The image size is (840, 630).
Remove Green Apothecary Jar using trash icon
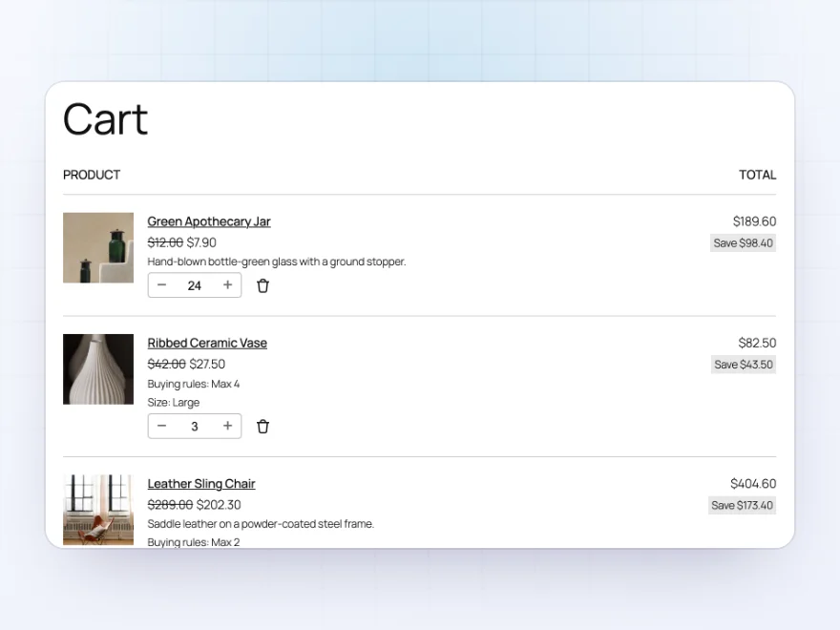click(x=262, y=285)
